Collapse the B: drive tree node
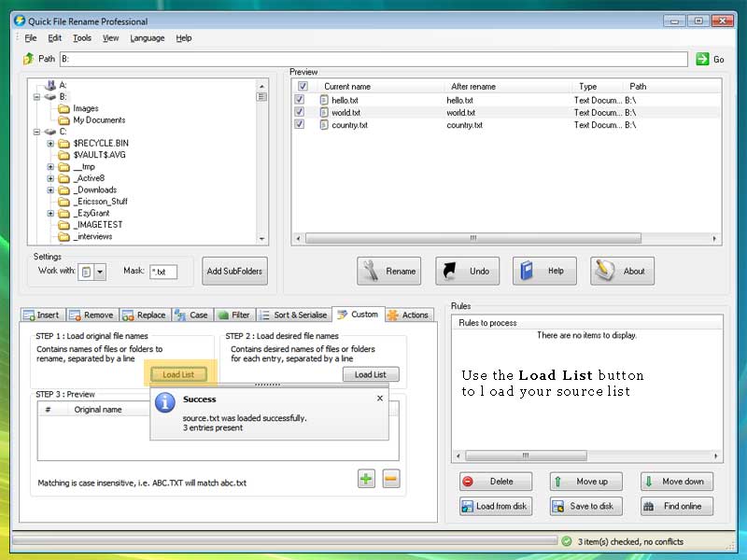This screenshot has width=747, height=560. click(37, 97)
